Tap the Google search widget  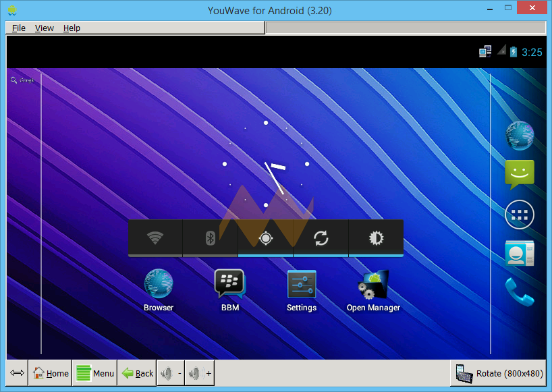coord(23,80)
